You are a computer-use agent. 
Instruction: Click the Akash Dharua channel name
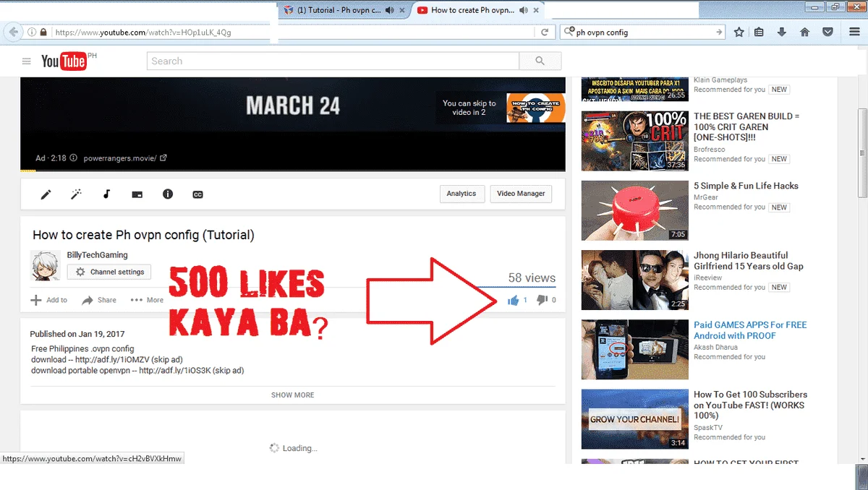point(716,347)
